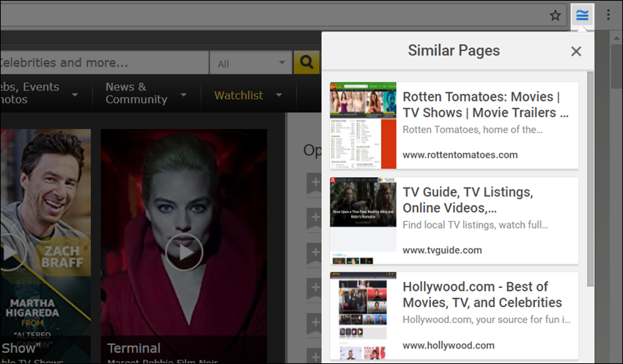Click www.tvguide.com URL text

[442, 250]
